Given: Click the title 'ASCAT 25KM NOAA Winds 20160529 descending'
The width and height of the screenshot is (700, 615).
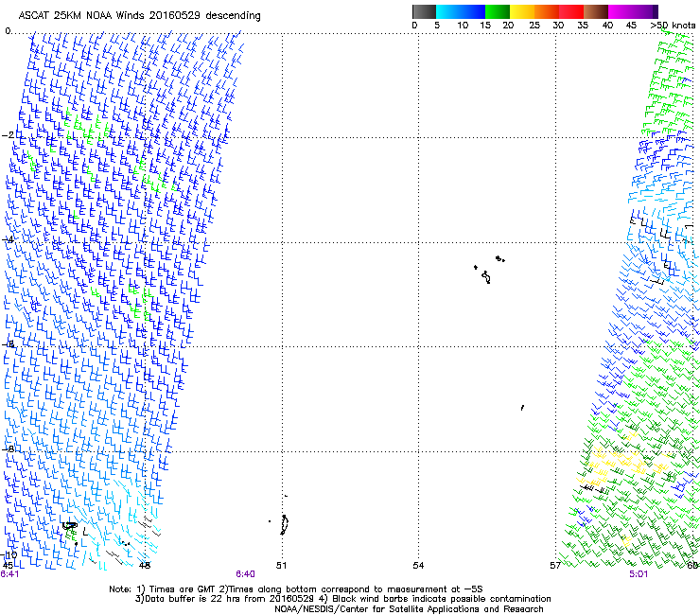Looking at the screenshot, I should tap(139, 16).
